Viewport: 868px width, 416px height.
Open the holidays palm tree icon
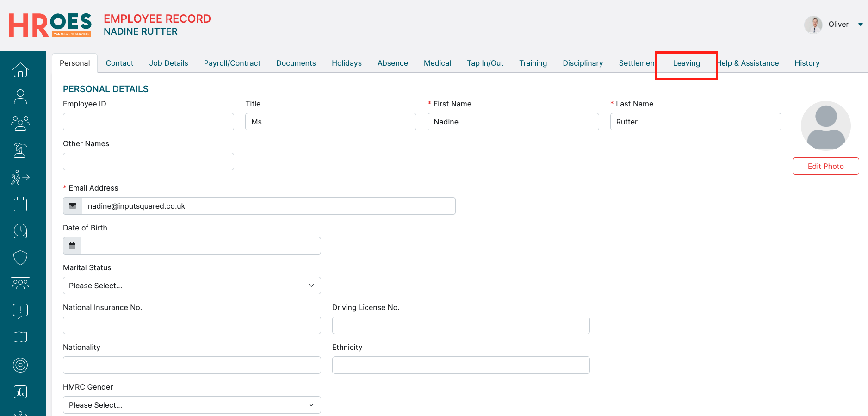pyautogui.click(x=20, y=150)
